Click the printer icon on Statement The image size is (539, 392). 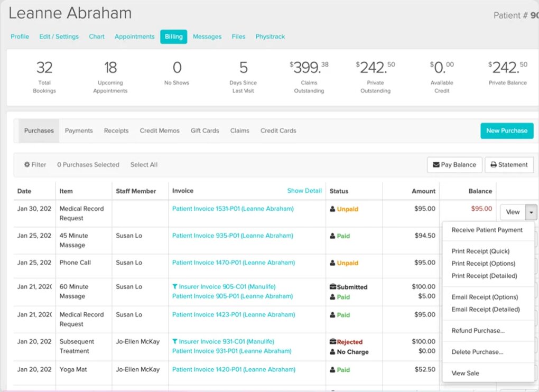(x=494, y=165)
